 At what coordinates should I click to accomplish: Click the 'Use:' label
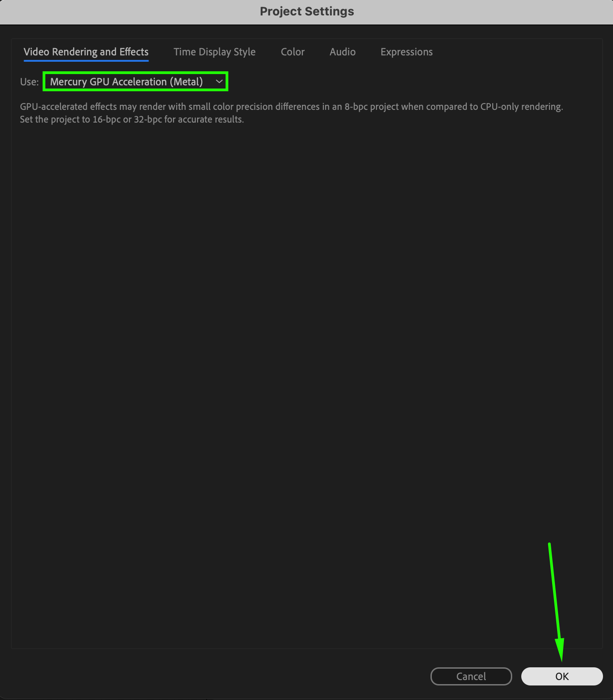tap(30, 82)
